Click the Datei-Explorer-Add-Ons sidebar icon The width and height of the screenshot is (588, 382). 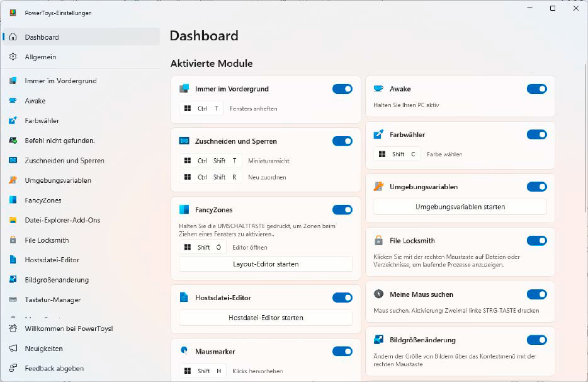pyautogui.click(x=13, y=220)
